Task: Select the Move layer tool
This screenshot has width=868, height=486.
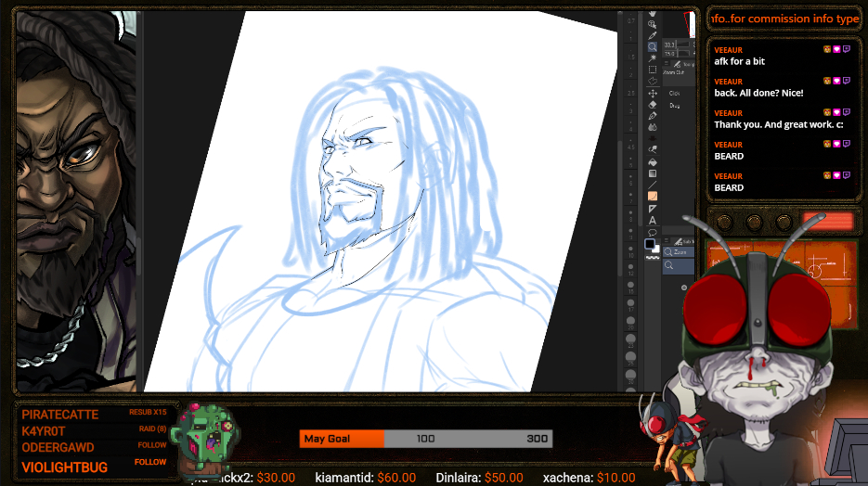Action: click(x=653, y=94)
